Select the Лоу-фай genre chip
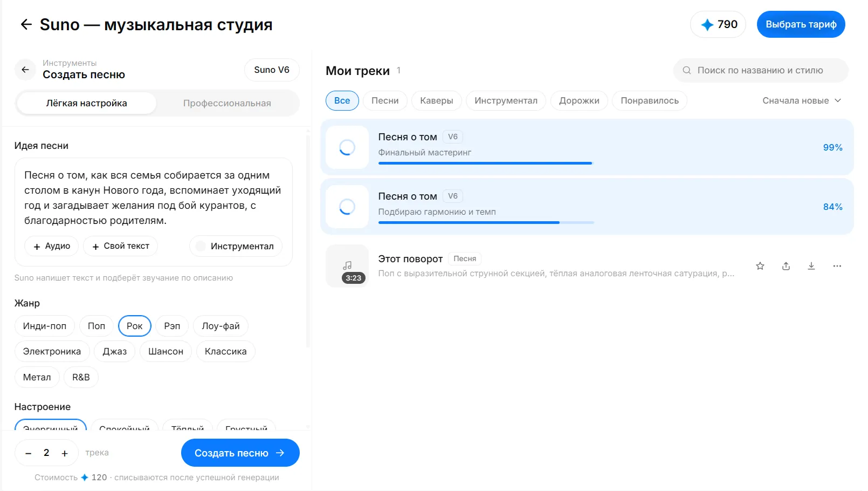868x491 pixels. click(221, 326)
